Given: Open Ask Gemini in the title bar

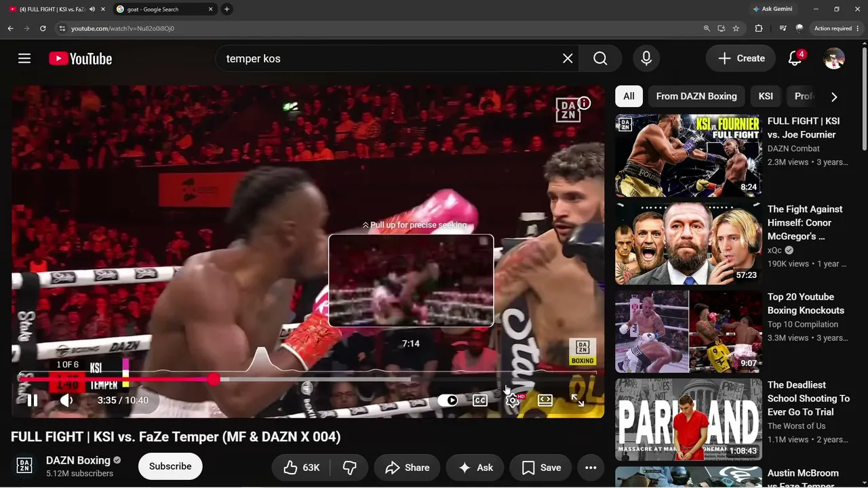Looking at the screenshot, I should (772, 9).
